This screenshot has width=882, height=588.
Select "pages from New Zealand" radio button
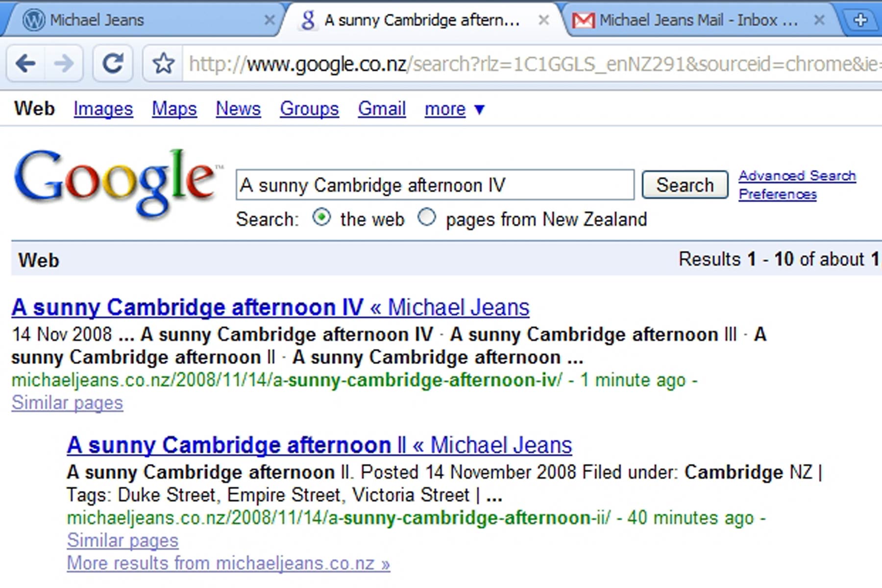pos(427,218)
